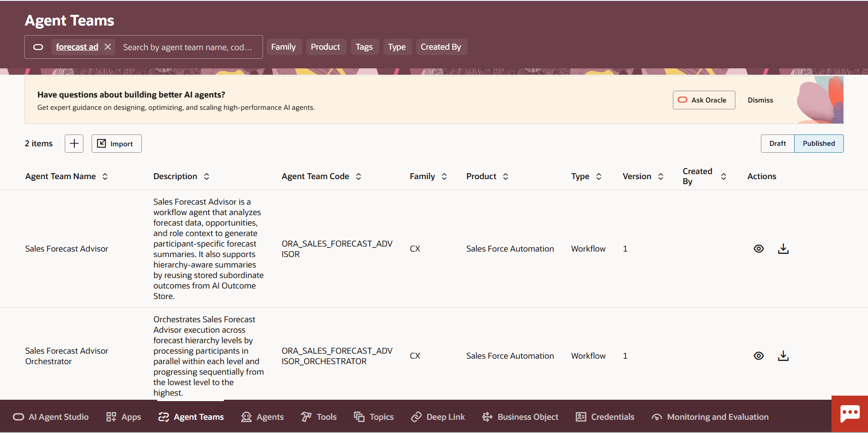Open the Family filter chip
This screenshot has width=868, height=433.
[x=284, y=47]
